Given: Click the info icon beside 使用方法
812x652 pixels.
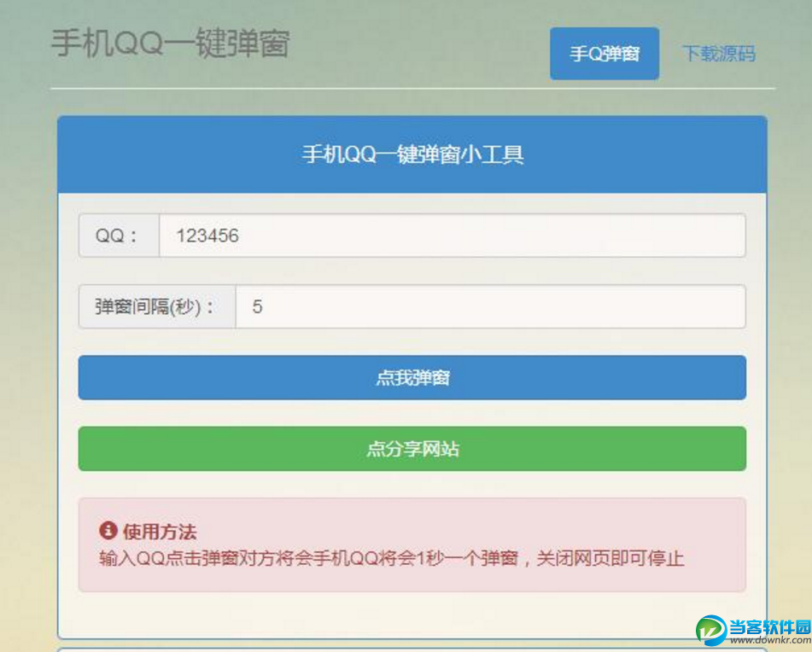Looking at the screenshot, I should pyautogui.click(x=108, y=531).
